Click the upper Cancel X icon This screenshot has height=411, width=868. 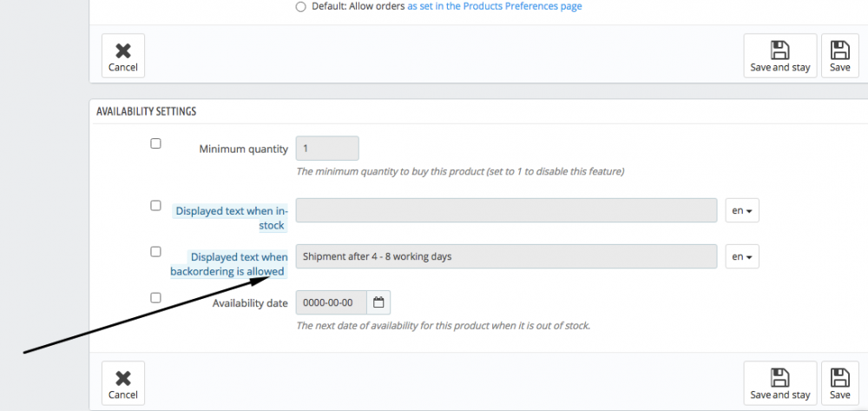[123, 50]
